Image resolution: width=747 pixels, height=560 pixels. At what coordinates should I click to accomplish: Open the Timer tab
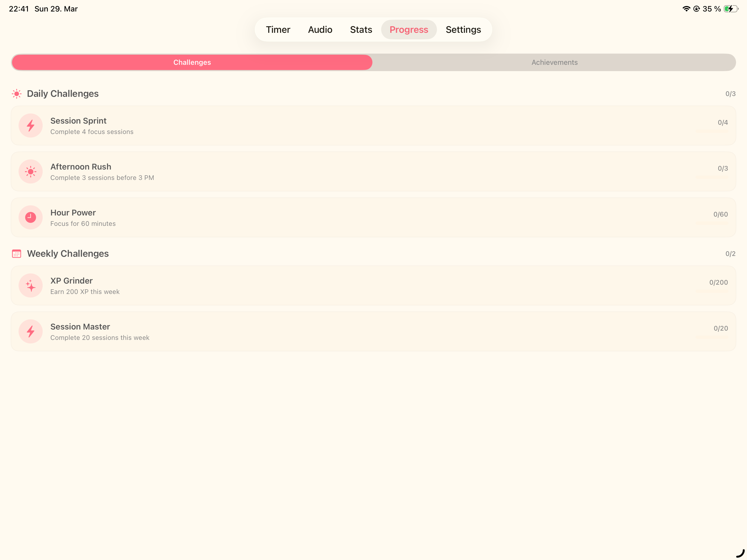tap(278, 30)
